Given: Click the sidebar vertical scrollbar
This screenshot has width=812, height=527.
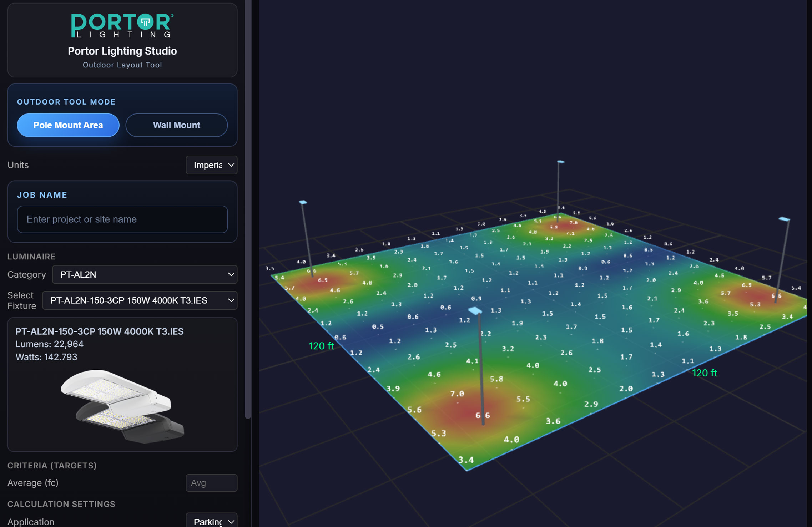Looking at the screenshot, I should coord(248,214).
